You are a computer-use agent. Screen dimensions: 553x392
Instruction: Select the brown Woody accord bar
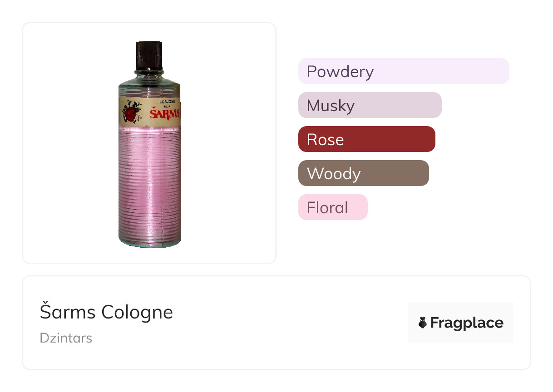point(363,173)
